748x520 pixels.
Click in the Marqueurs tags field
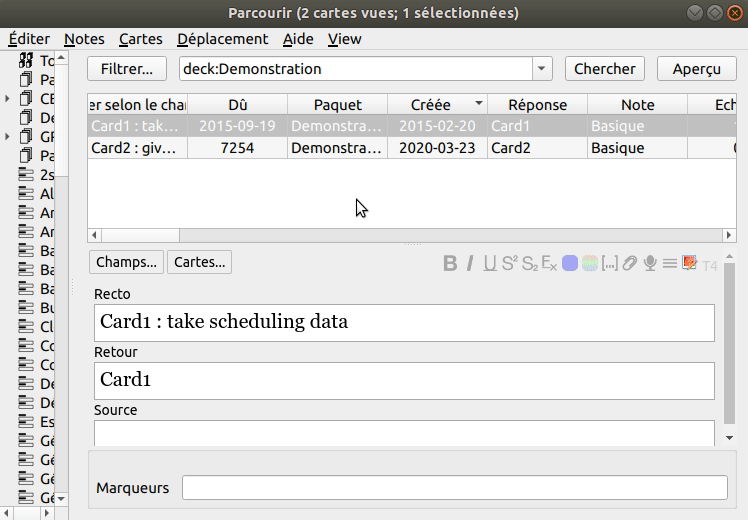coord(454,488)
